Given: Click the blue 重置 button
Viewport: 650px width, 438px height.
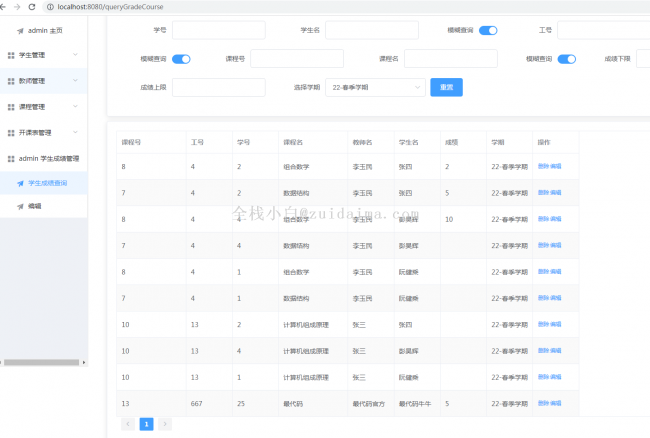Looking at the screenshot, I should coord(446,88).
